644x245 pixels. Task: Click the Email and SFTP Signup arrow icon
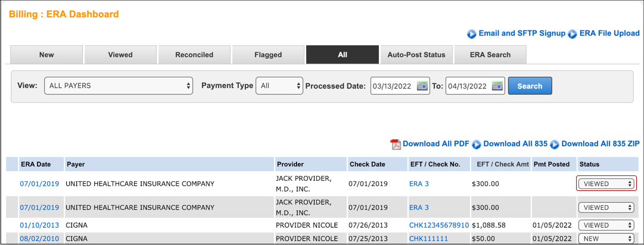[472, 34]
